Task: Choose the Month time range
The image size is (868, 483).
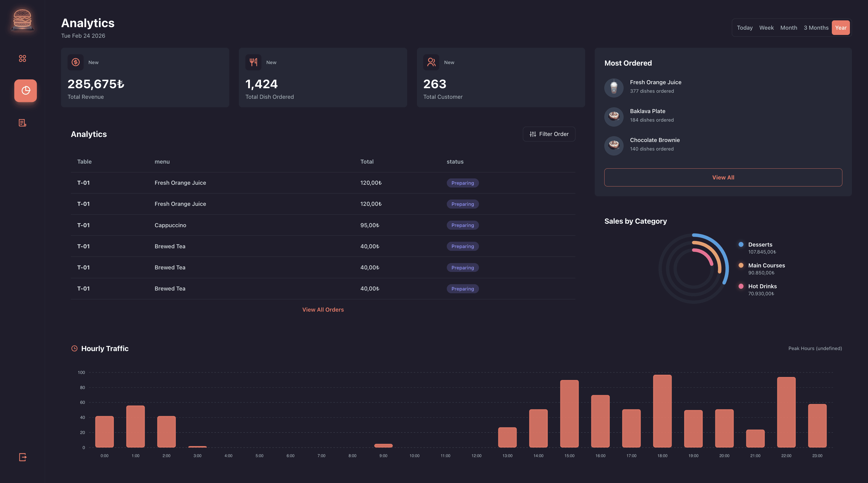Action: coord(788,28)
